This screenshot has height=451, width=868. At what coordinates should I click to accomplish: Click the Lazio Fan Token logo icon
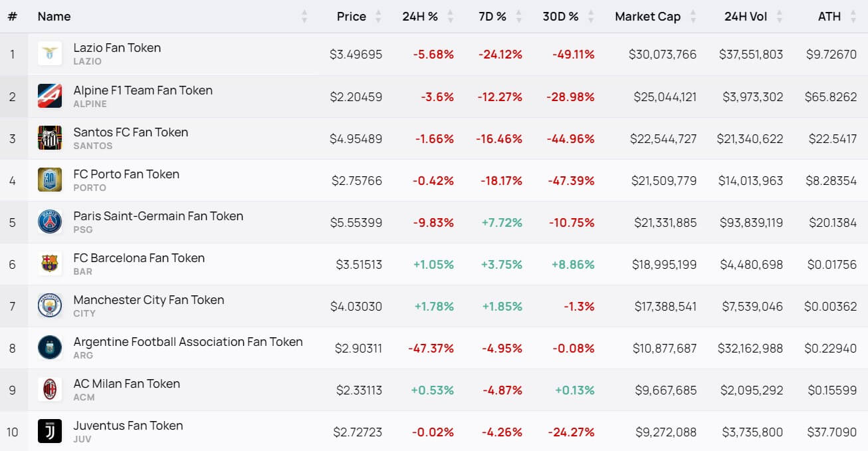coord(50,54)
